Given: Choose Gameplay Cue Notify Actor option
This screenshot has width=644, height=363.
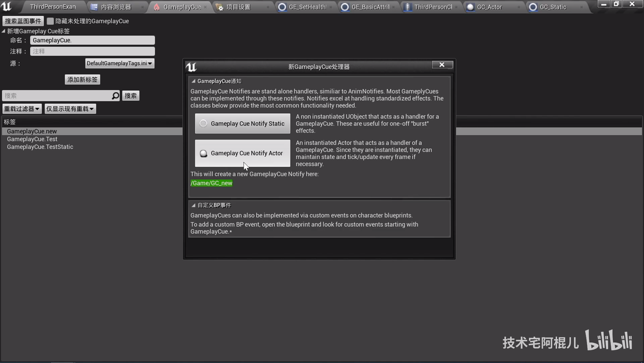Looking at the screenshot, I should (x=243, y=153).
